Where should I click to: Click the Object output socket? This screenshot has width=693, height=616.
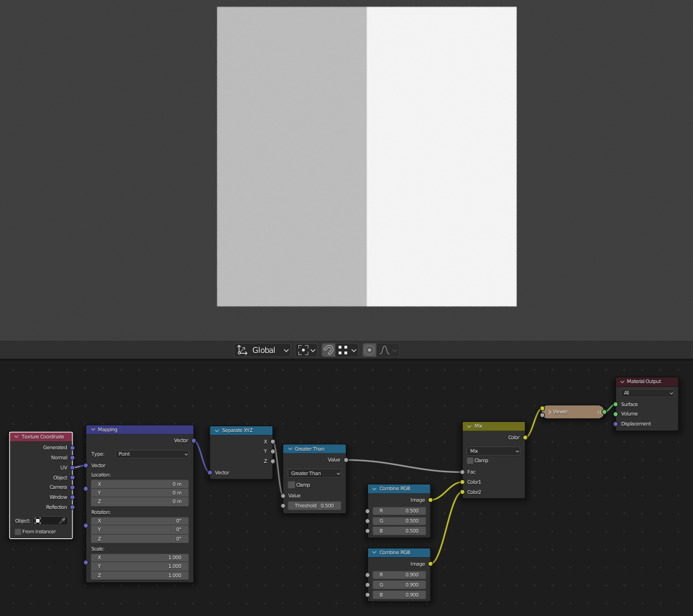tap(73, 478)
